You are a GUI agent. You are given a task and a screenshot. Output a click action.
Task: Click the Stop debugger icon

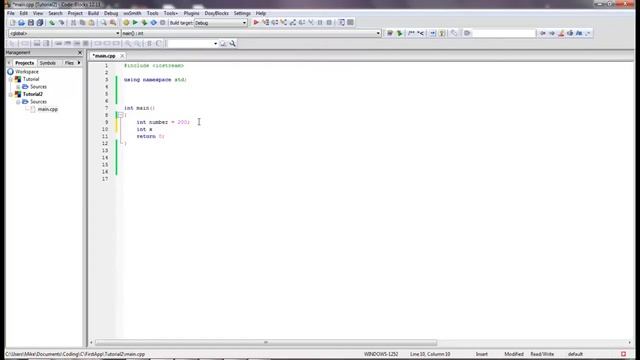[329, 22]
